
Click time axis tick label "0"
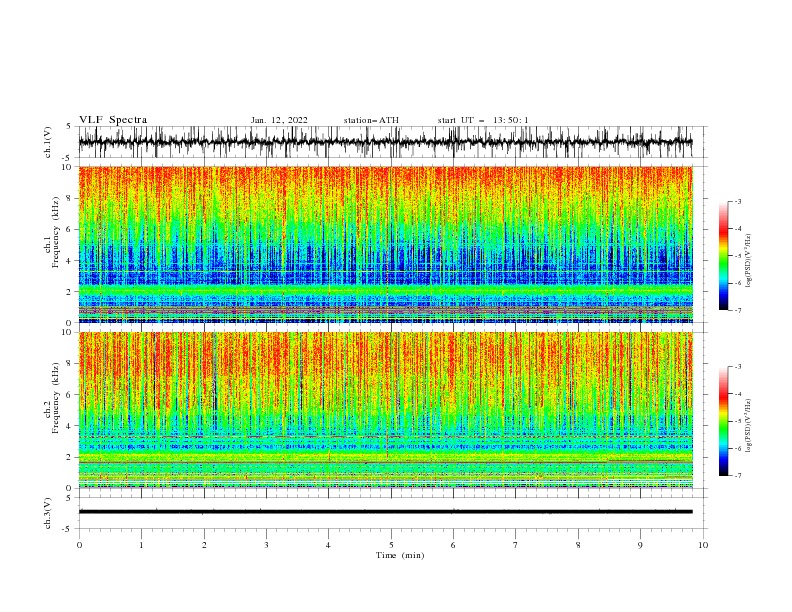[79, 545]
